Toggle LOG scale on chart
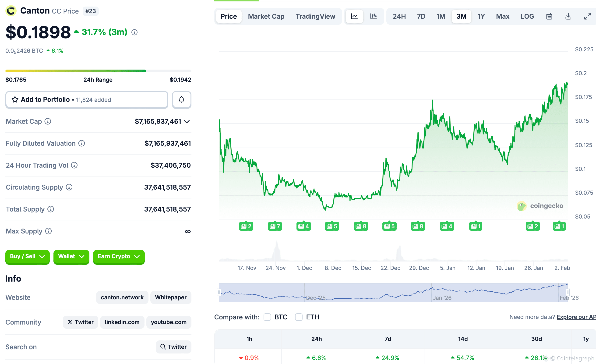The image size is (596, 364). (x=527, y=16)
